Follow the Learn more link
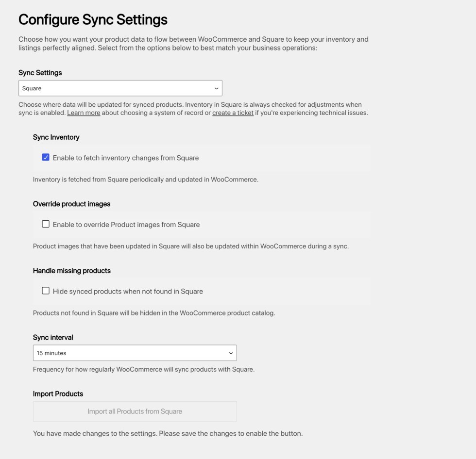476x459 pixels. [84, 113]
